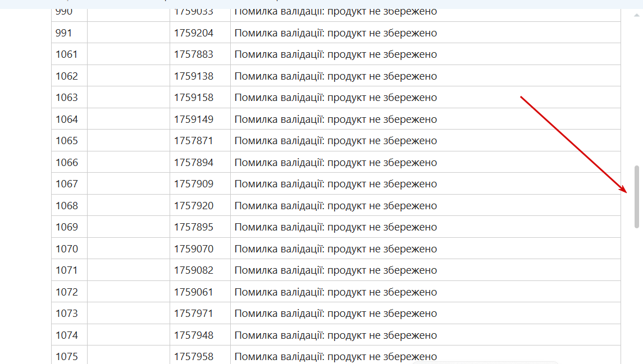Select ID cell 1757871
643x364 pixels.
(194, 141)
